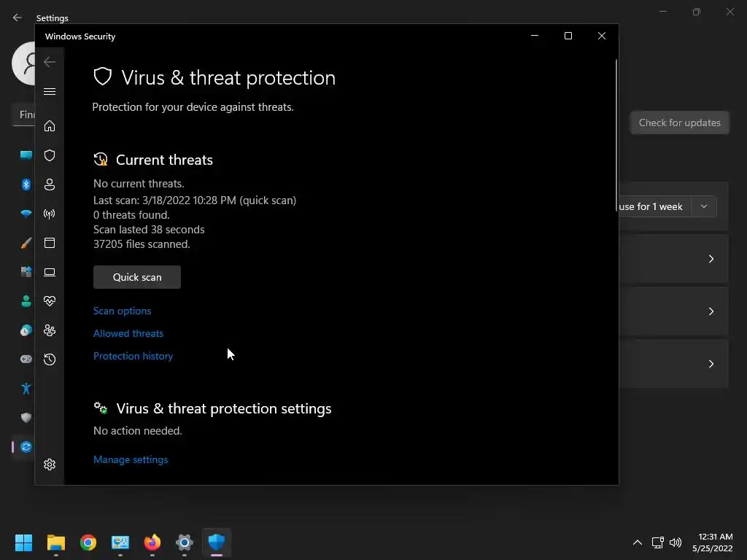Open Accounts category in Settings sidebar
This screenshot has width=747, height=560.
click(26, 301)
